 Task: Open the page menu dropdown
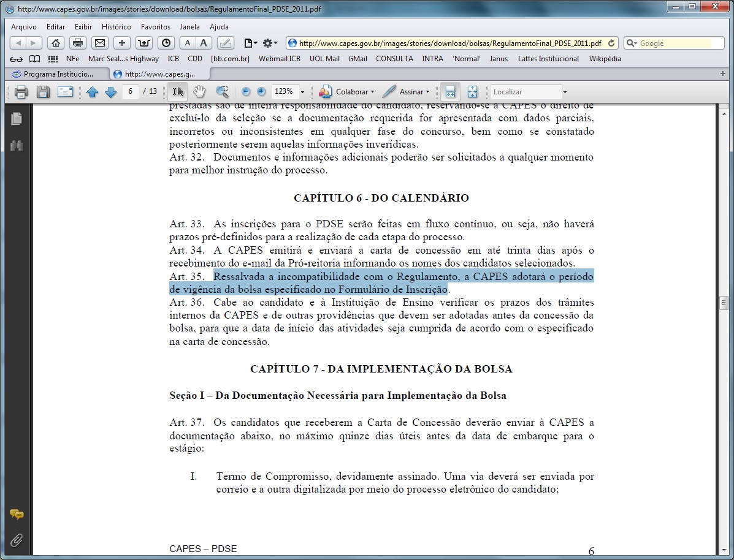[x=250, y=43]
